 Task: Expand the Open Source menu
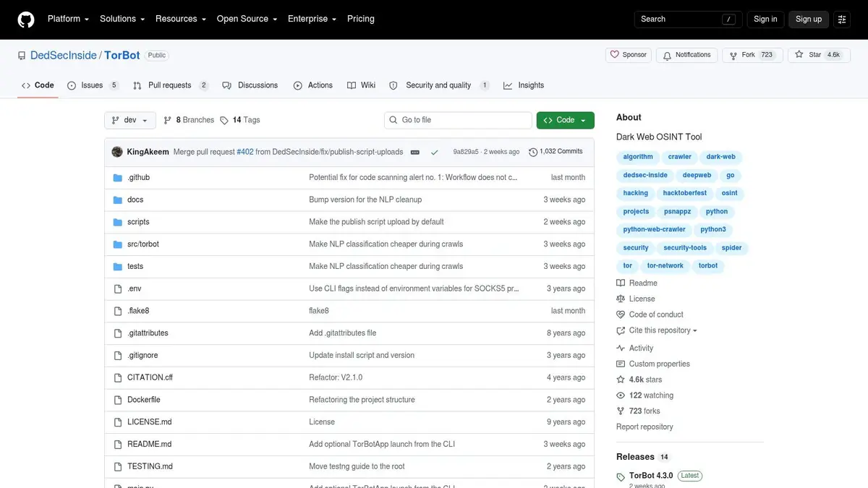coord(247,19)
